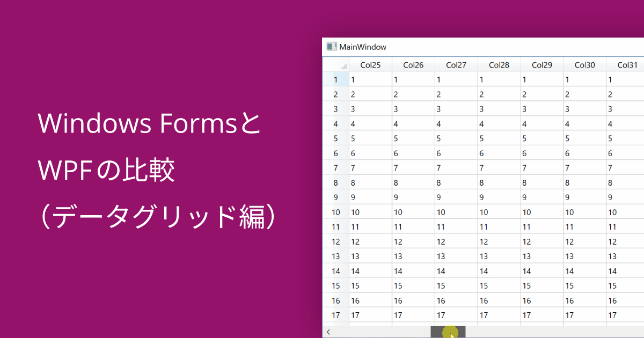Select the cell in row 3 under Col25
This screenshot has width=644, height=338.
370,108
